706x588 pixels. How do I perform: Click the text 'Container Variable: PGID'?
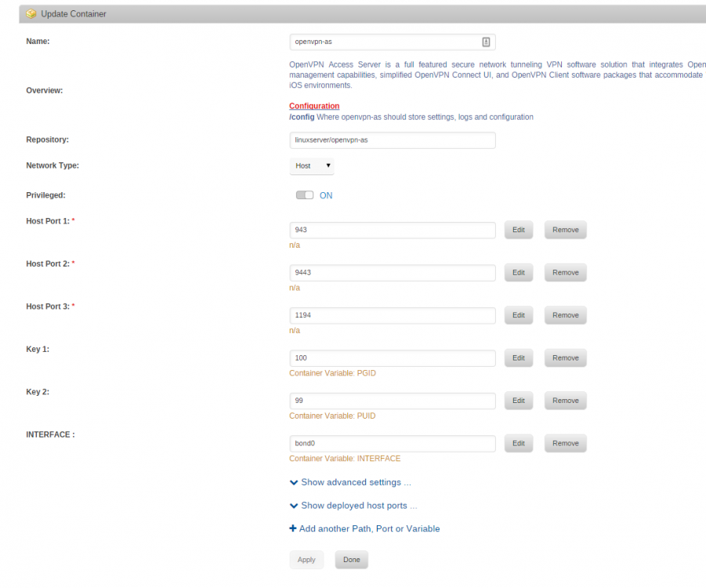coord(332,373)
